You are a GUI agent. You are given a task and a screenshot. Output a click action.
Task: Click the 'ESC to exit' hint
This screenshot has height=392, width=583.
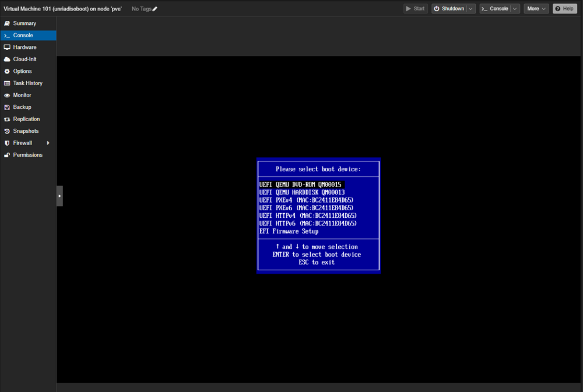(317, 262)
